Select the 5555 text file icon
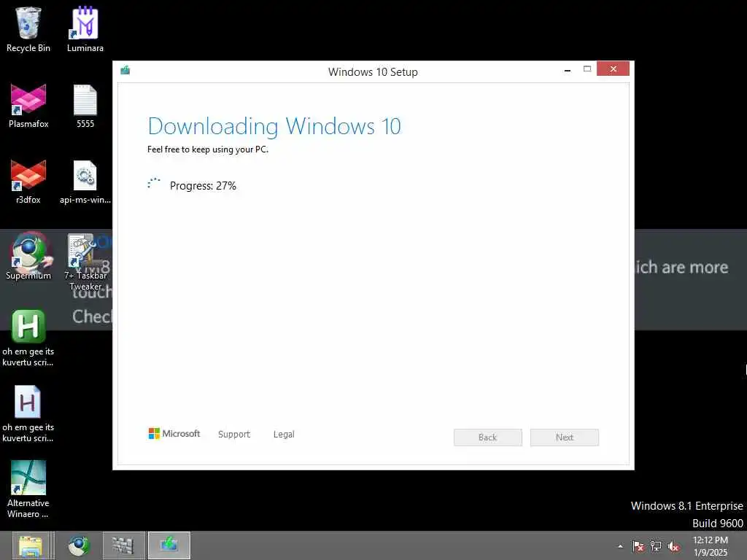The height and width of the screenshot is (560, 747). (85, 106)
